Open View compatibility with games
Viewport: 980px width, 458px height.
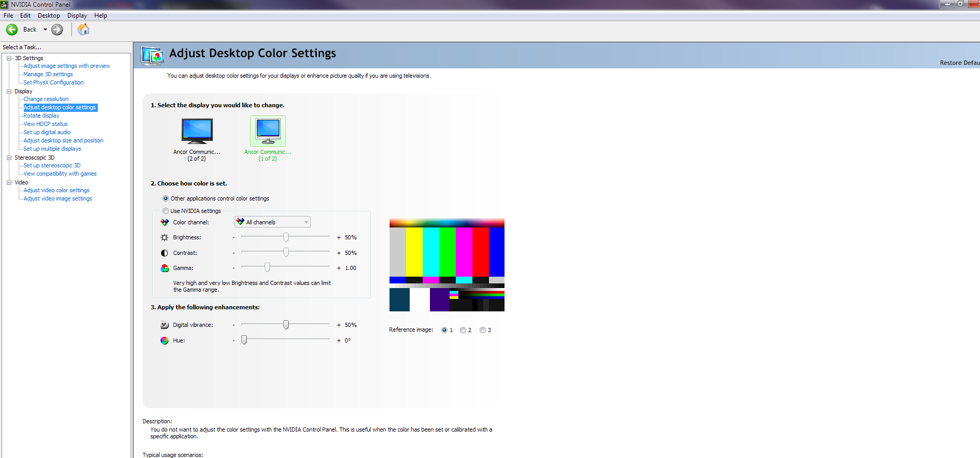[60, 174]
